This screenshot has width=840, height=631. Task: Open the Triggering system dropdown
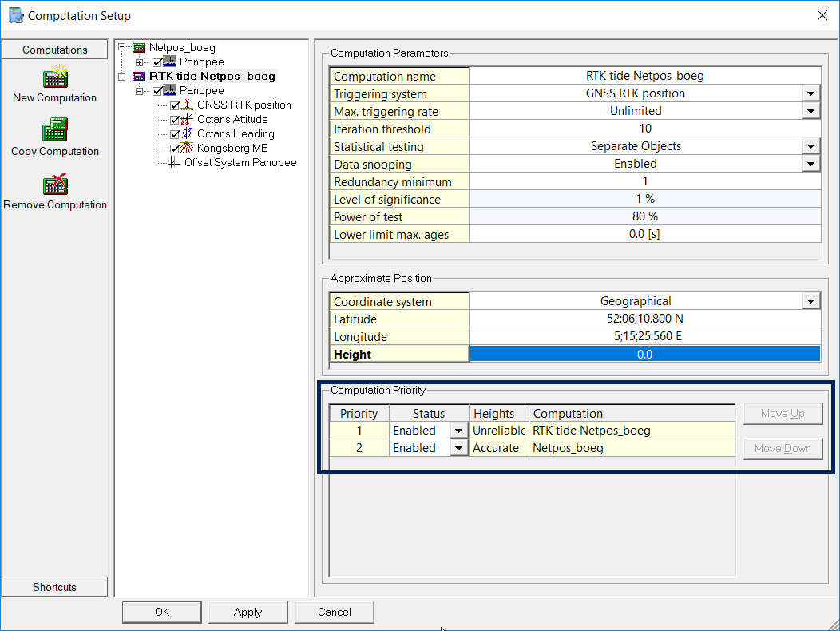click(x=811, y=93)
